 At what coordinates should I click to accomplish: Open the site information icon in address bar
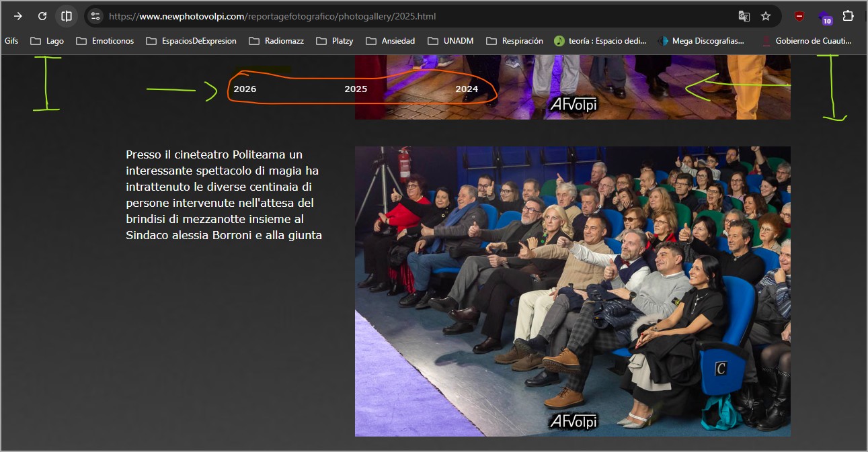coord(95,16)
